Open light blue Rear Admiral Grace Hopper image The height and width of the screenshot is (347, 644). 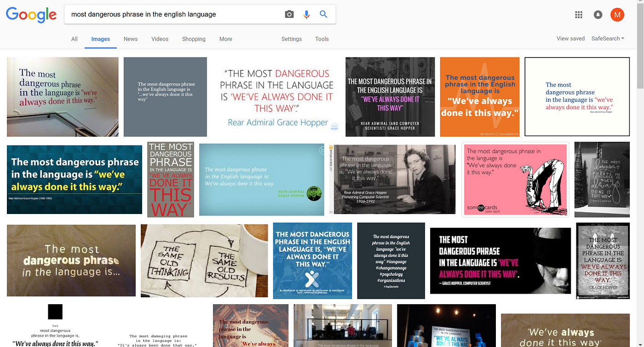[x=262, y=179]
